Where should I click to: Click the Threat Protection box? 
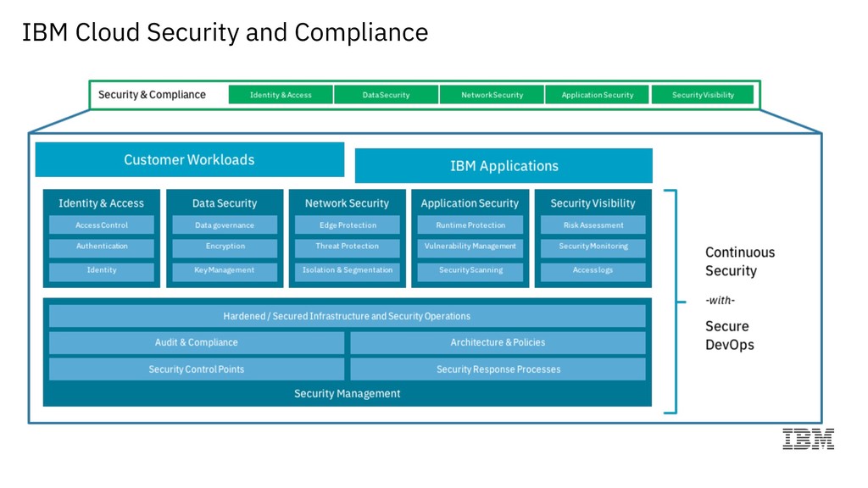coord(348,247)
